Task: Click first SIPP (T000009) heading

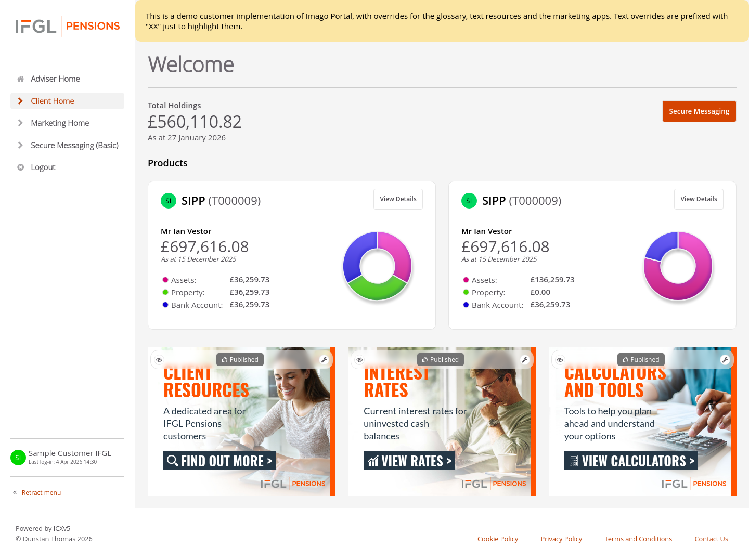Action: [x=221, y=201]
